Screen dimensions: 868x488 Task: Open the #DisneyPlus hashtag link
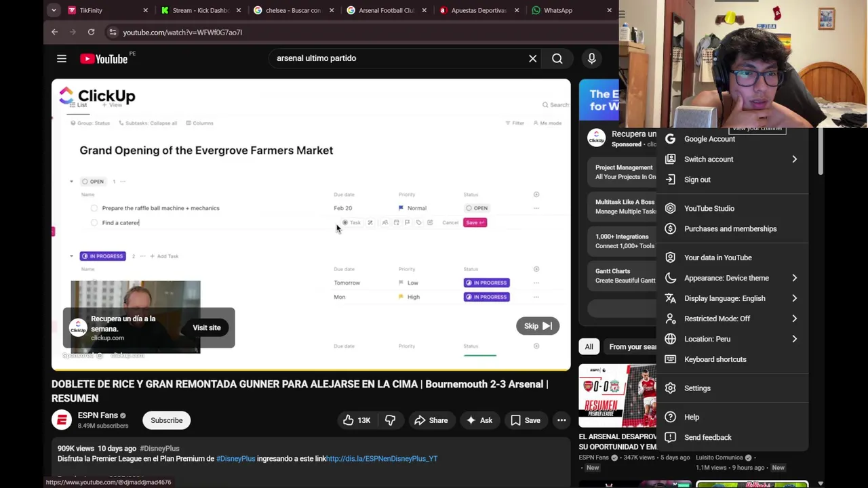point(159,449)
